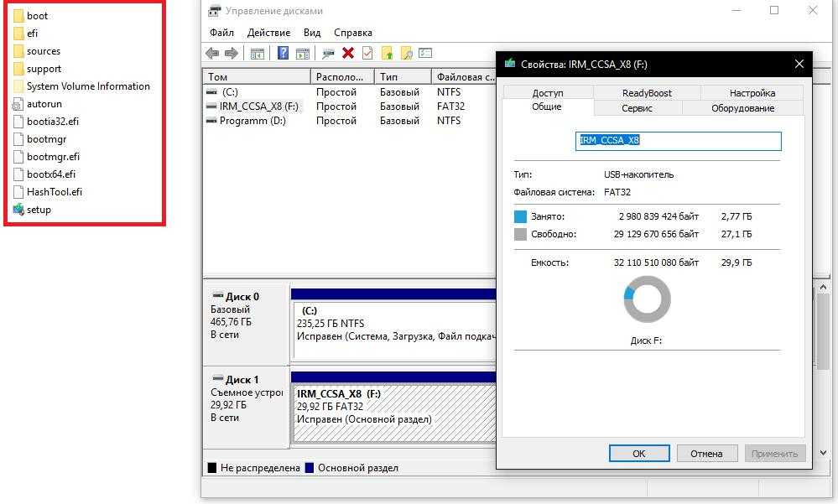The width and height of the screenshot is (838, 504).
Task: Select the Programm (D:) volume row
Action: pos(252,121)
